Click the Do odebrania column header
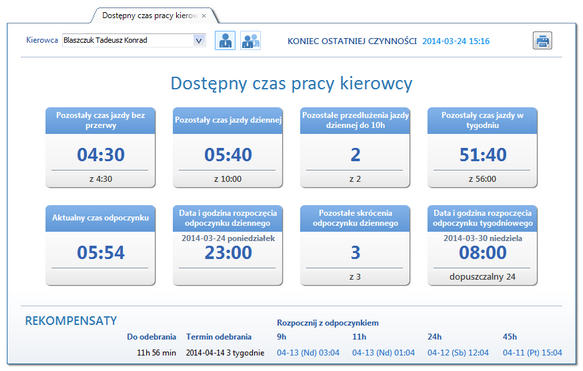 point(151,336)
